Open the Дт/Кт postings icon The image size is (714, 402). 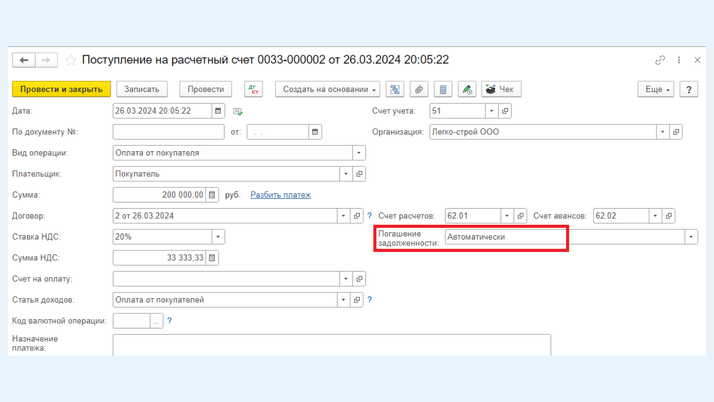coord(253,89)
